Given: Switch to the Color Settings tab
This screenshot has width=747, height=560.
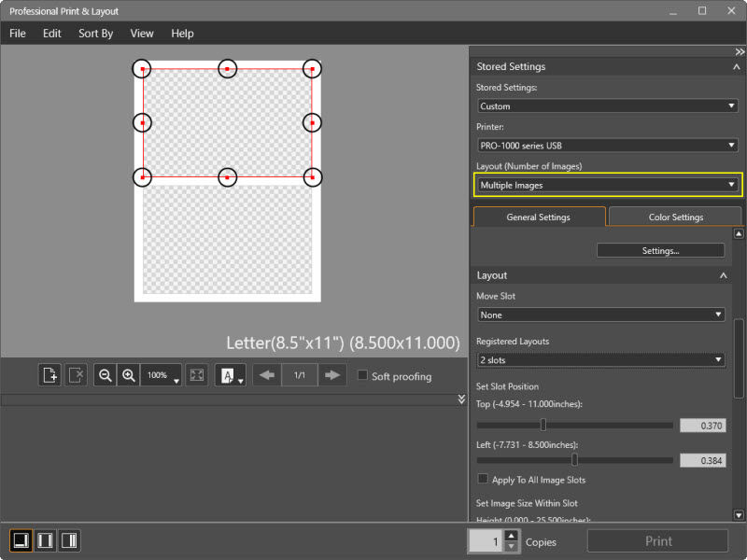Looking at the screenshot, I should [675, 217].
